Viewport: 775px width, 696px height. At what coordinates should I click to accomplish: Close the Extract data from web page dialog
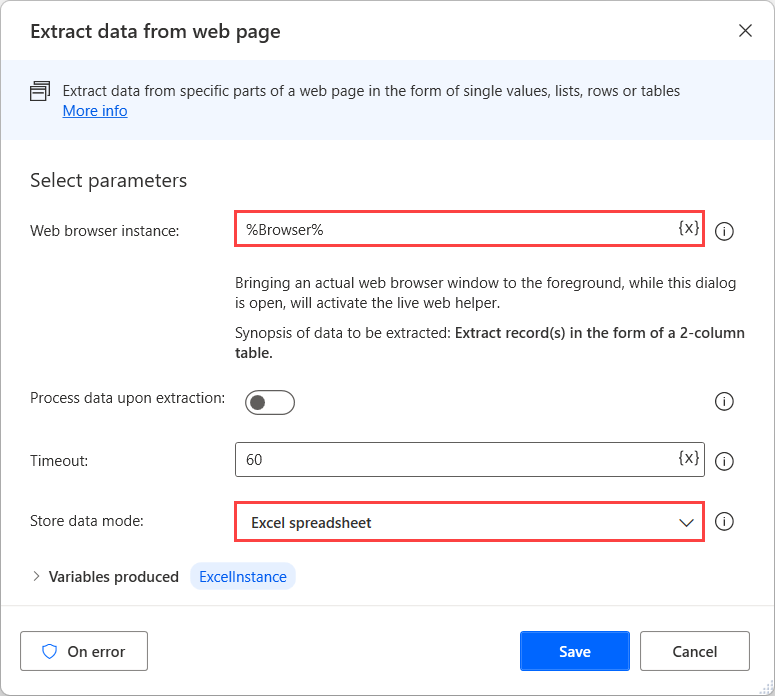745,31
